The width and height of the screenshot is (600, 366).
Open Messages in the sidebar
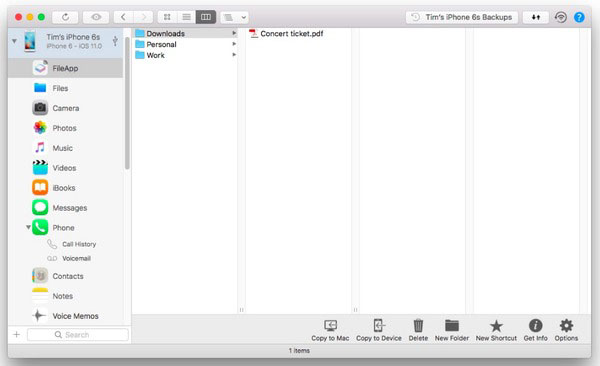(65, 208)
